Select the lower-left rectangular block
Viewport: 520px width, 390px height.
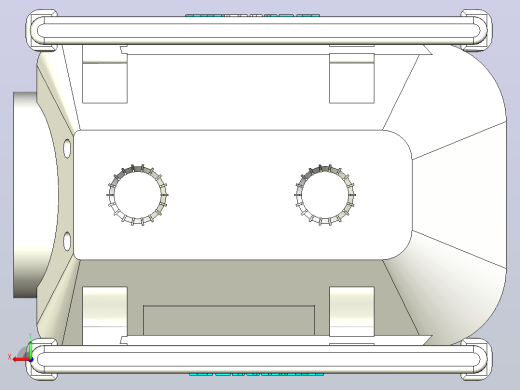(x=105, y=315)
